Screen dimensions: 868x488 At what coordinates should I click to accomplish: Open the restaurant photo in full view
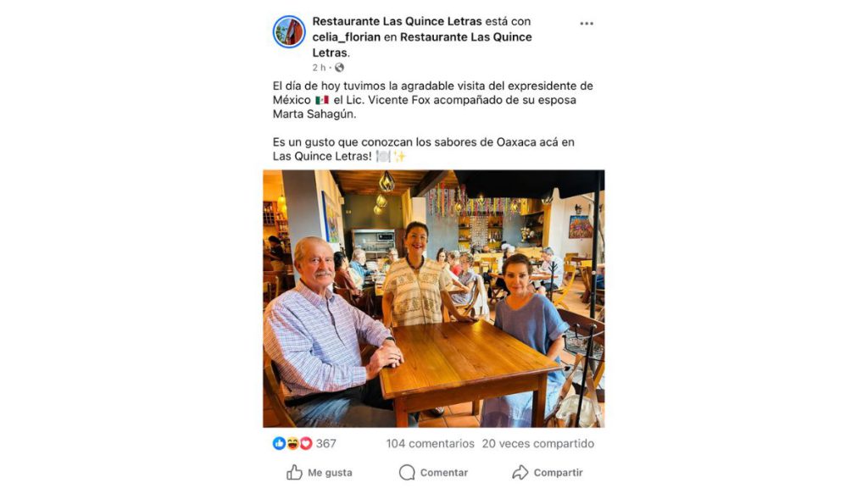point(433,299)
